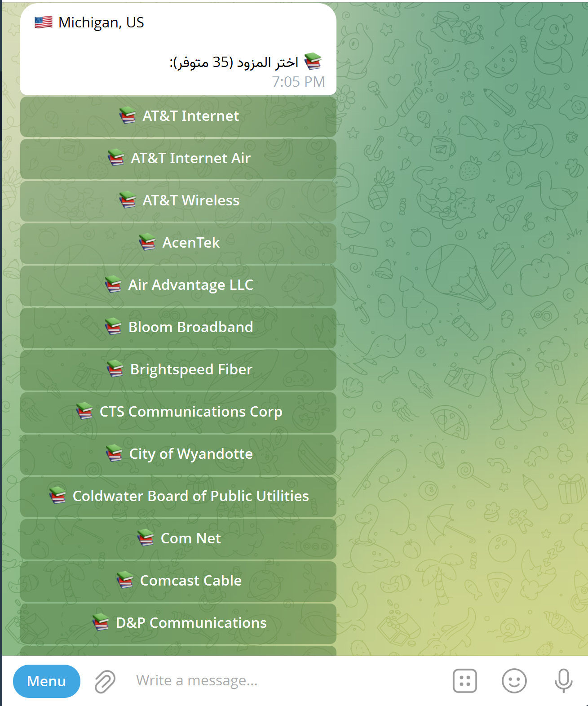This screenshot has height=706, width=588.
Task: Choose the D&P Communications provider
Action: click(178, 623)
